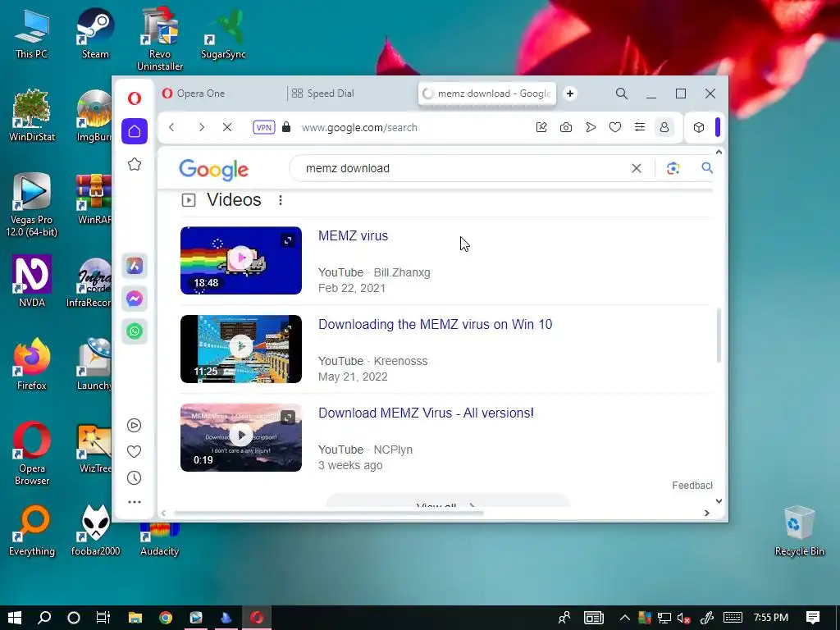Open the Windows Start menu
Screen dimensions: 840x630
click(x=15, y=618)
